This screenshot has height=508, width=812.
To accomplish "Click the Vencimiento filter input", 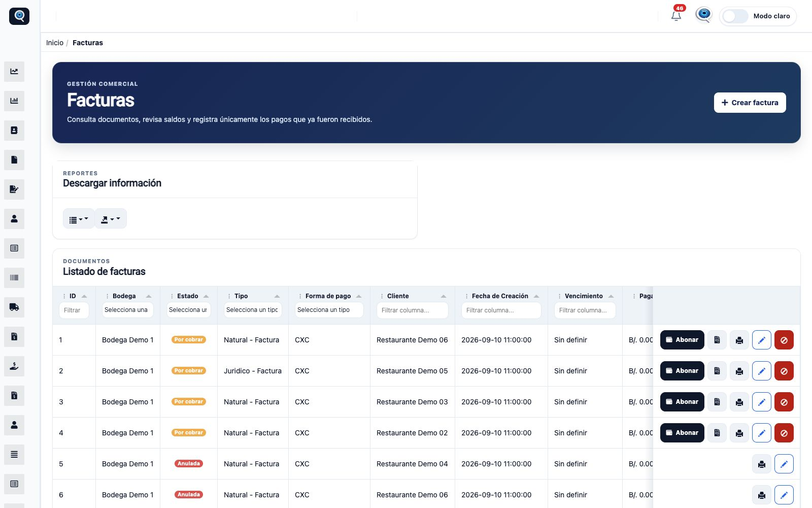I will (585, 310).
